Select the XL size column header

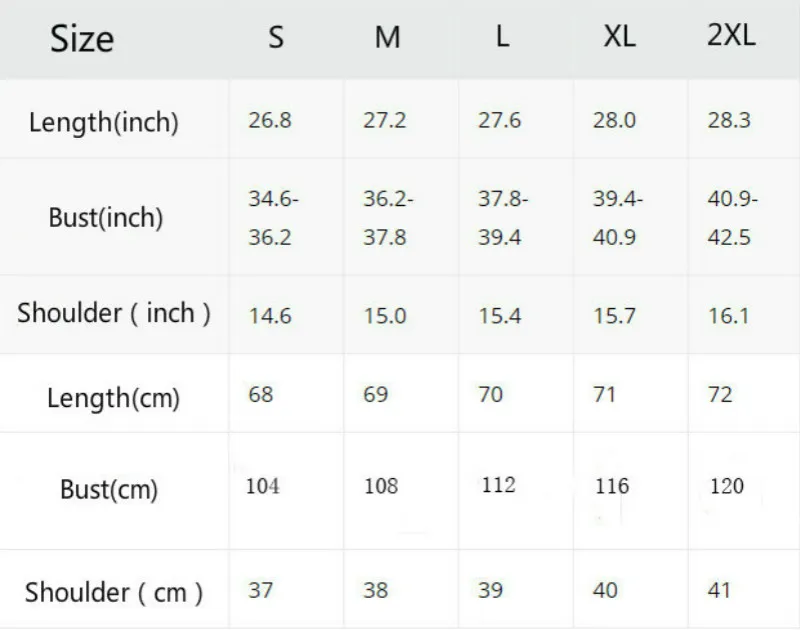619,38
